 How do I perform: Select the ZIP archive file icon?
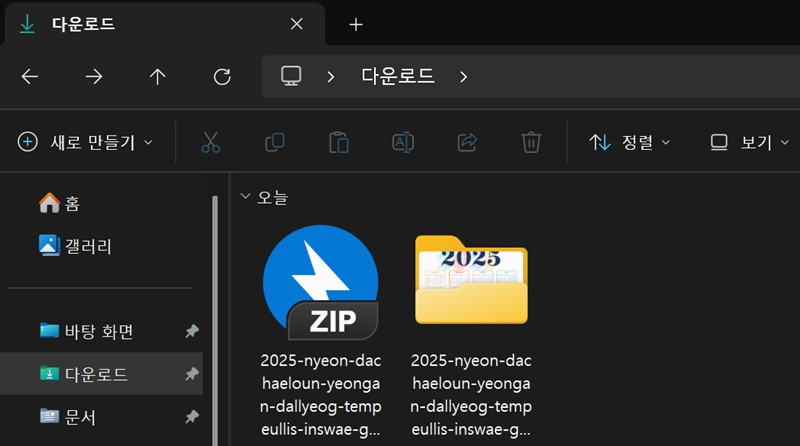[x=320, y=283]
